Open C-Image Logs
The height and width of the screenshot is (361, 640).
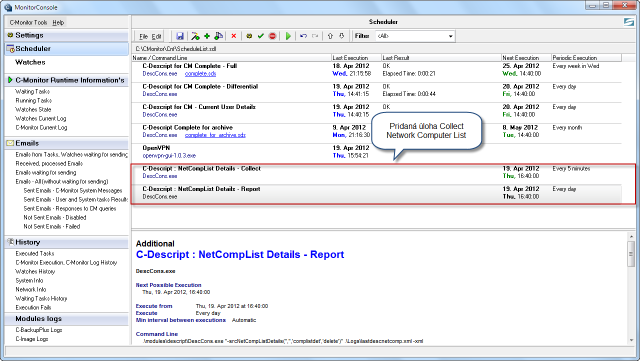(32, 339)
